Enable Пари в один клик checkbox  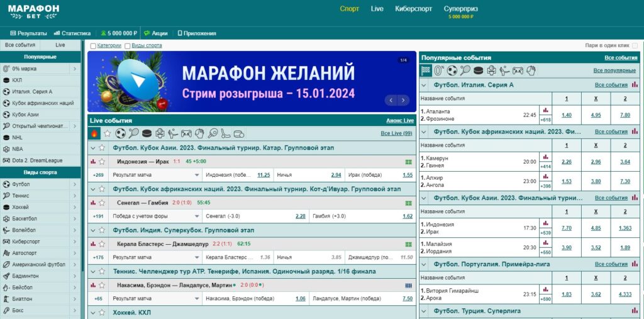coord(635,46)
